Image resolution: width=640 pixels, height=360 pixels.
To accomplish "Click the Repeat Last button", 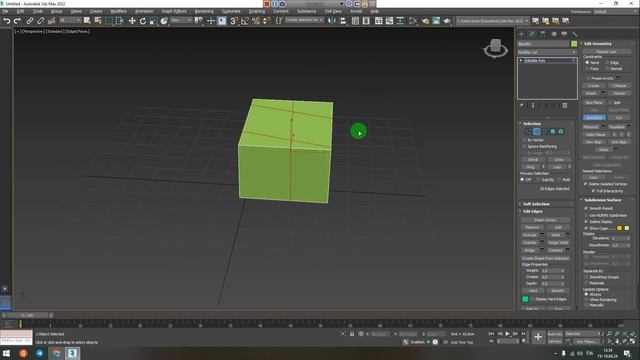I will click(x=606, y=52).
